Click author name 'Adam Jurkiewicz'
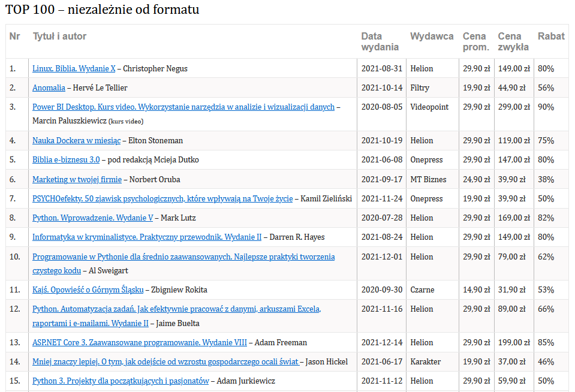The width and height of the screenshot is (575, 392). coord(246,381)
